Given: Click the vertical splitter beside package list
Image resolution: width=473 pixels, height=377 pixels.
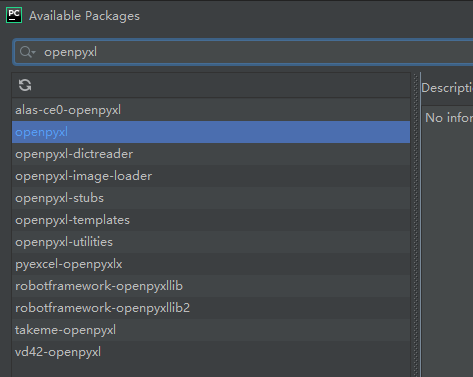Looking at the screenshot, I should (x=416, y=224).
